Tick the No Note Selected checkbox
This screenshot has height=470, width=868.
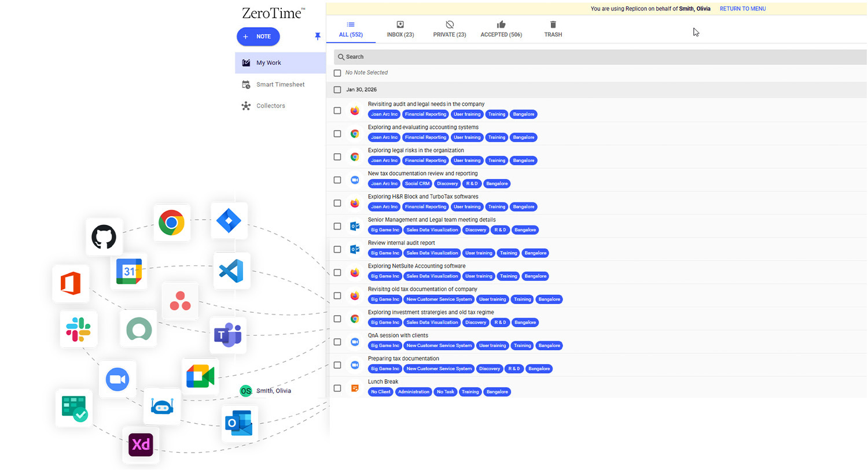click(337, 73)
